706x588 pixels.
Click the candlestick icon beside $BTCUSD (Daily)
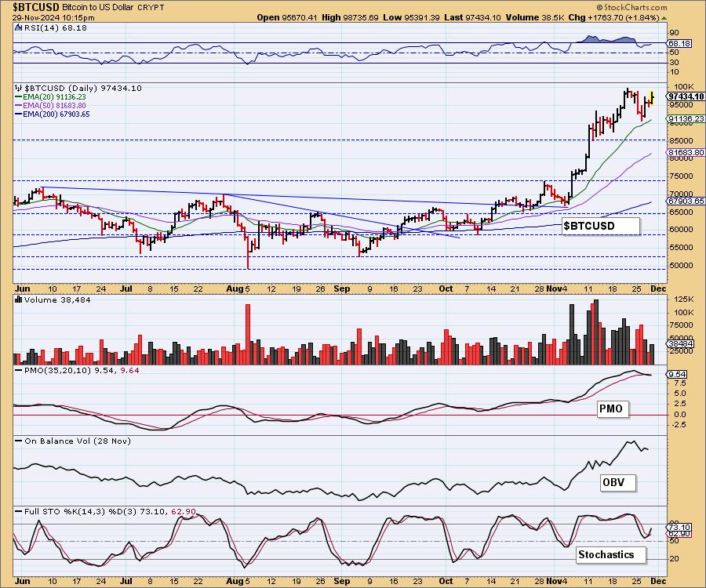(19, 88)
